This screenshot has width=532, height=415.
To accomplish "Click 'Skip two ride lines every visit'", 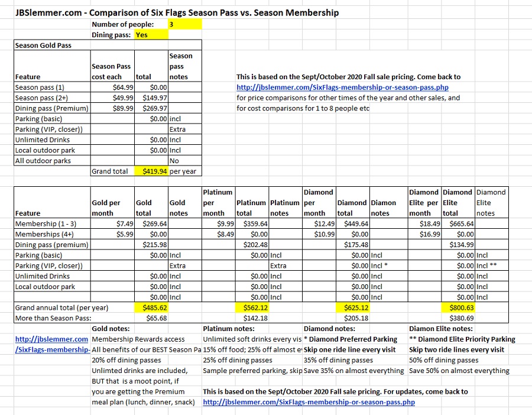I will [x=456, y=349].
